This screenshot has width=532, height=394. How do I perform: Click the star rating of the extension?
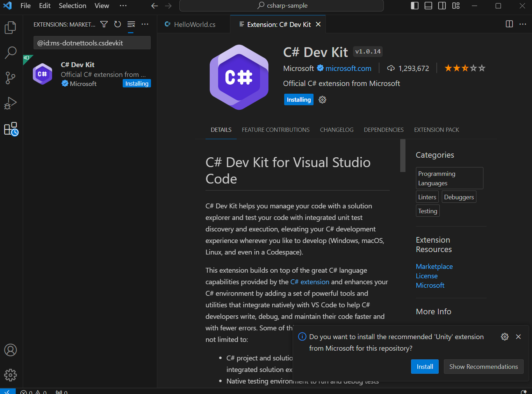pyautogui.click(x=465, y=68)
